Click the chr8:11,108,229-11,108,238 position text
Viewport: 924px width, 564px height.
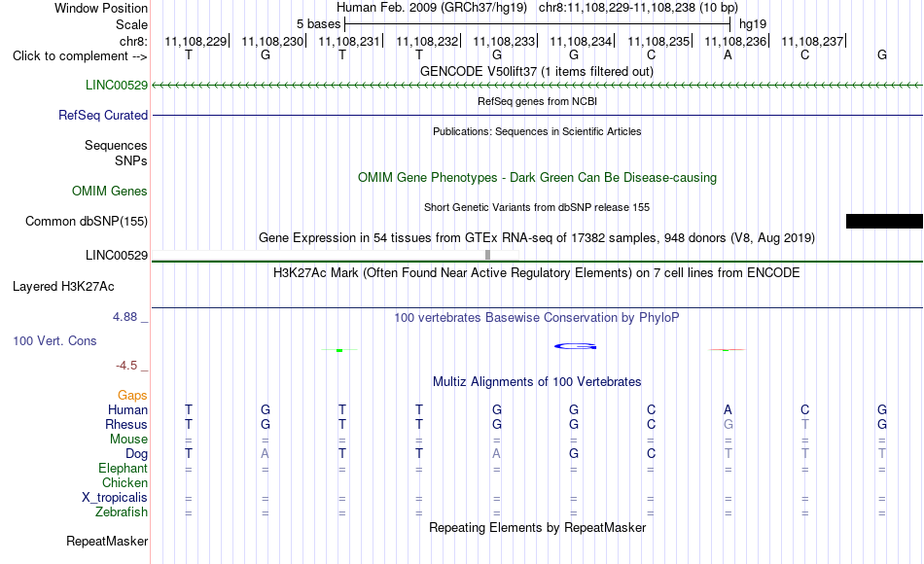coord(638,8)
